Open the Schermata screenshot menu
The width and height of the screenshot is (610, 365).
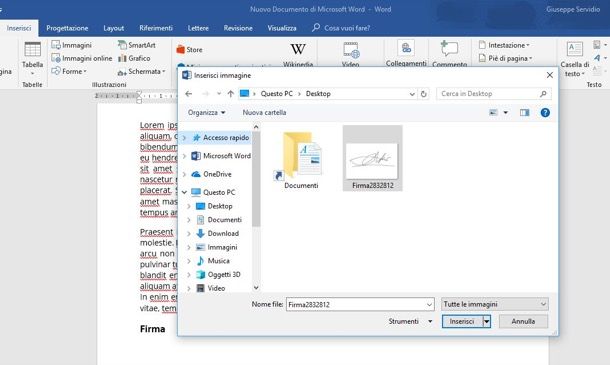coord(142,72)
